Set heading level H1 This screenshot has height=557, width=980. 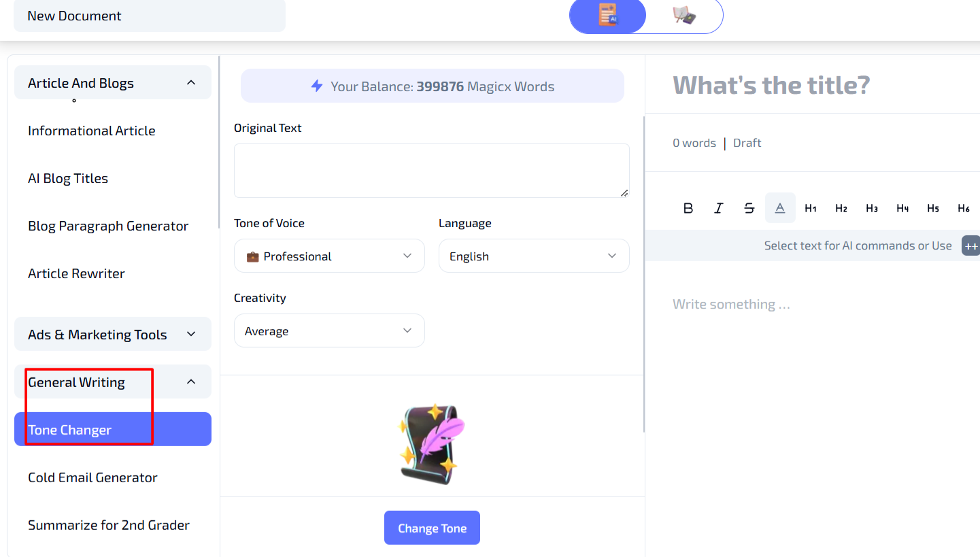[811, 208]
